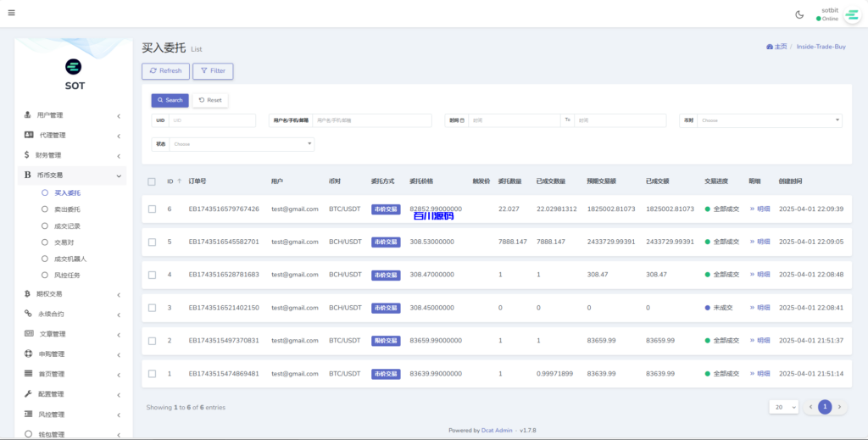Click the 财务管理 dollar icon
The width and height of the screenshot is (868, 440).
[x=26, y=155]
